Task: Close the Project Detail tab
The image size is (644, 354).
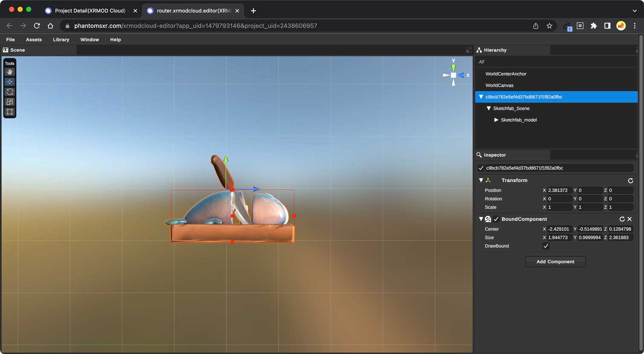Action: click(135, 11)
